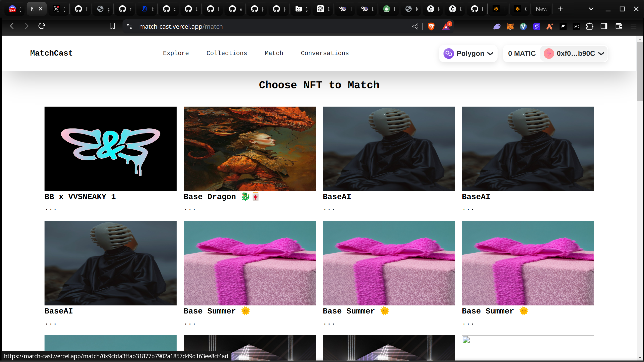Toggle the browser sidebar panel
The height and width of the screenshot is (362, 644).
point(604,26)
